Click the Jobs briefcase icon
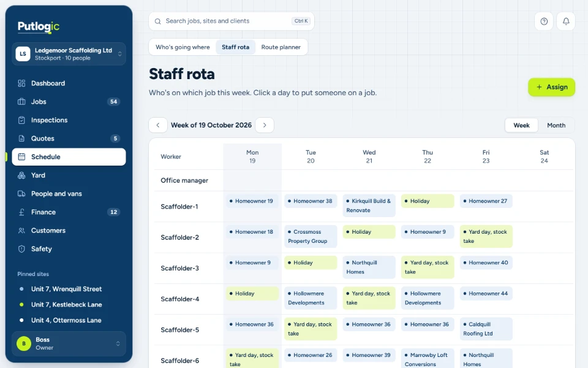Viewport: 588px width, 368px height. coord(21,102)
